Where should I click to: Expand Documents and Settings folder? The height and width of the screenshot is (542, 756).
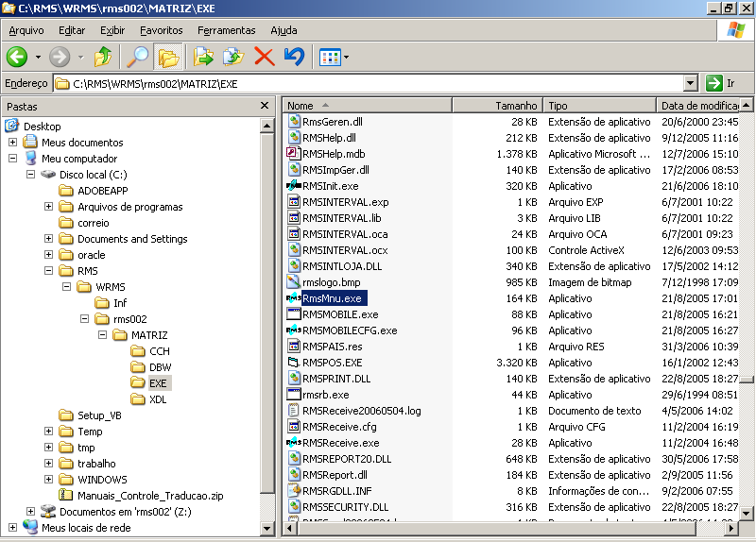[x=48, y=239]
